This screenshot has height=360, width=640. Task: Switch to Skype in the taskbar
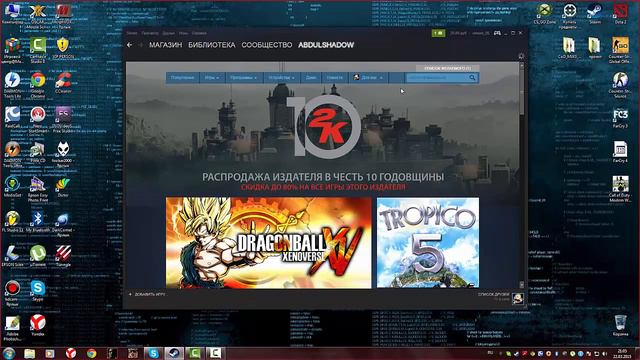coord(153,353)
